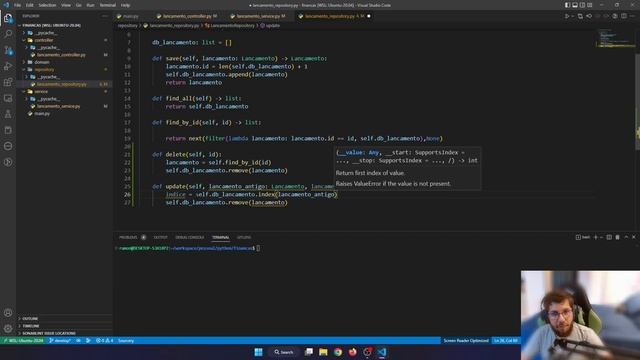Open the File menu
This screenshot has height=360, width=640.
[17, 5]
